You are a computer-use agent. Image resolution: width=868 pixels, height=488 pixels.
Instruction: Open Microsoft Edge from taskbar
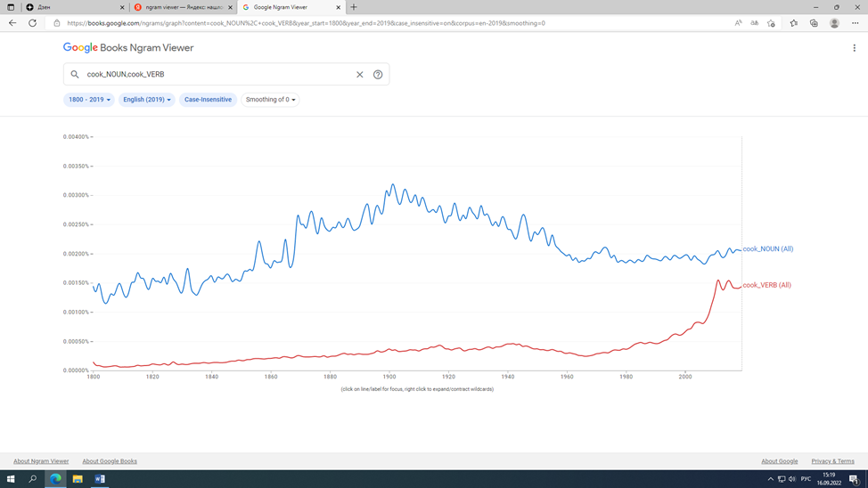coord(55,479)
